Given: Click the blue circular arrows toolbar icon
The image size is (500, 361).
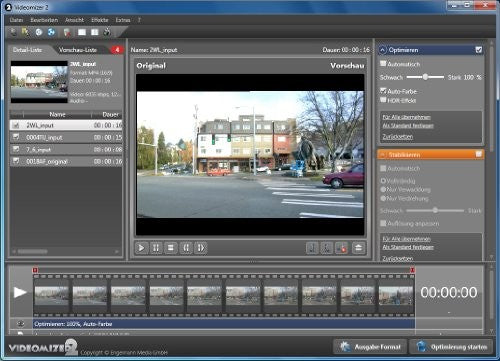Looking at the screenshot, I should coord(51,32).
